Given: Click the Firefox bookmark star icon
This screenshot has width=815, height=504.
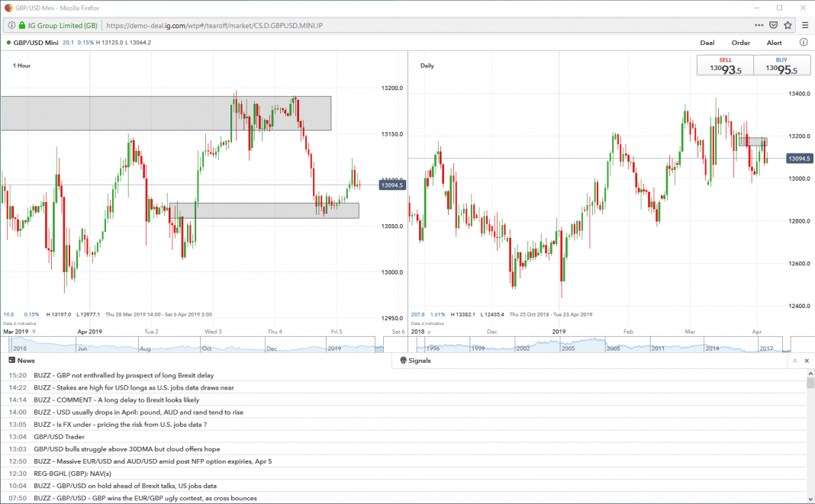Looking at the screenshot, I should tap(788, 25).
